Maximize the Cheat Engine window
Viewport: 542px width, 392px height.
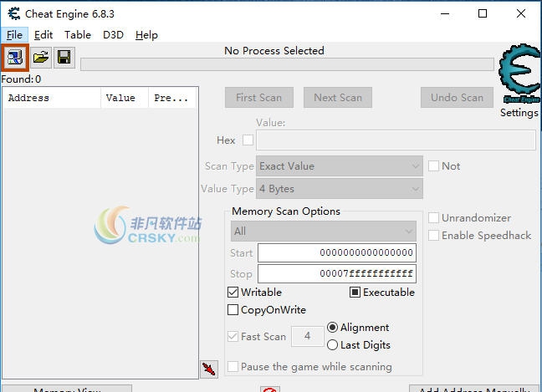click(x=483, y=14)
